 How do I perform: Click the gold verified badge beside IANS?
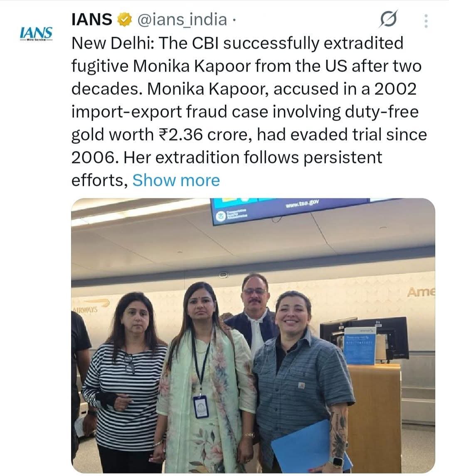click(124, 20)
